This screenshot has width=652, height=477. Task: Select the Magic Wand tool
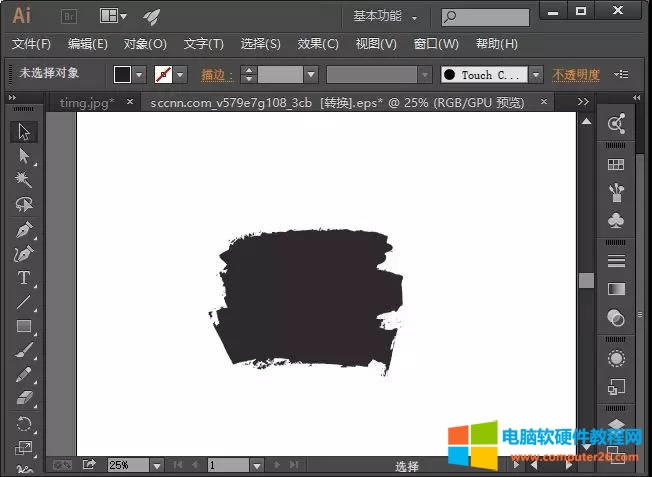point(24,180)
